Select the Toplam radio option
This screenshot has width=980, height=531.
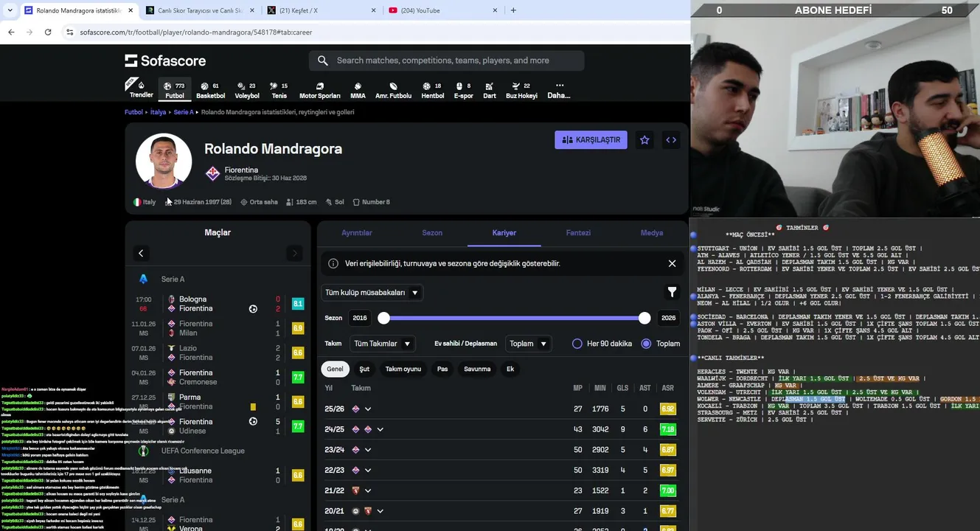[x=646, y=344]
